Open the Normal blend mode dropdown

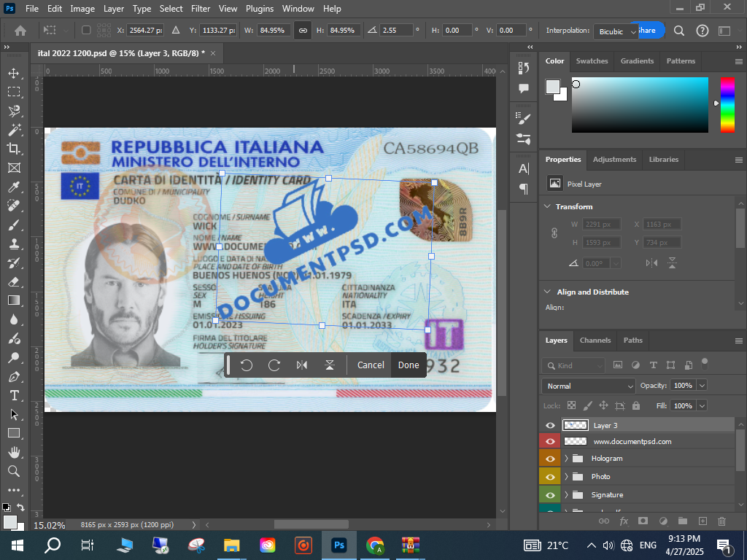click(589, 386)
